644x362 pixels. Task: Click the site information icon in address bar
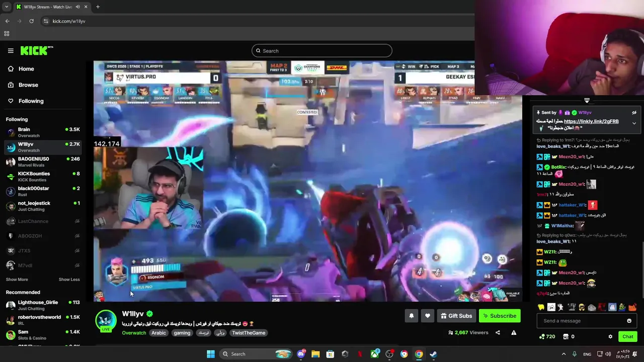[46, 21]
